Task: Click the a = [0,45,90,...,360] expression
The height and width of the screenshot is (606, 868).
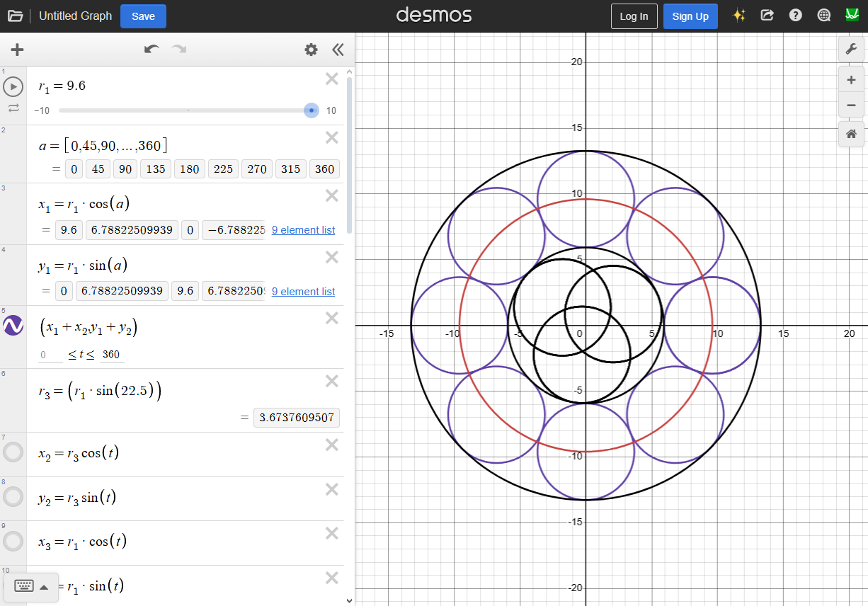Action: [x=103, y=146]
